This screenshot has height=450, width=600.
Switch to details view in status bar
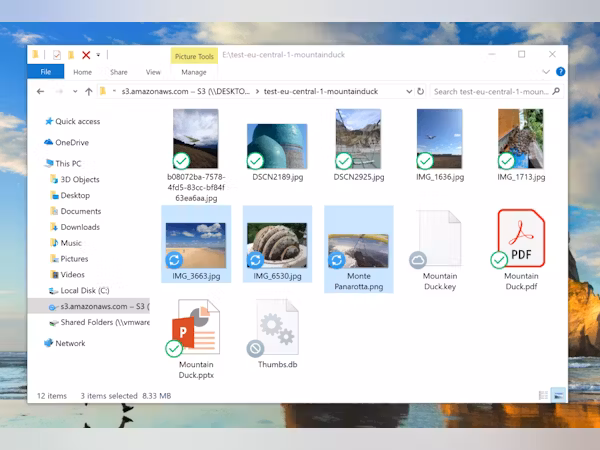[x=543, y=395]
